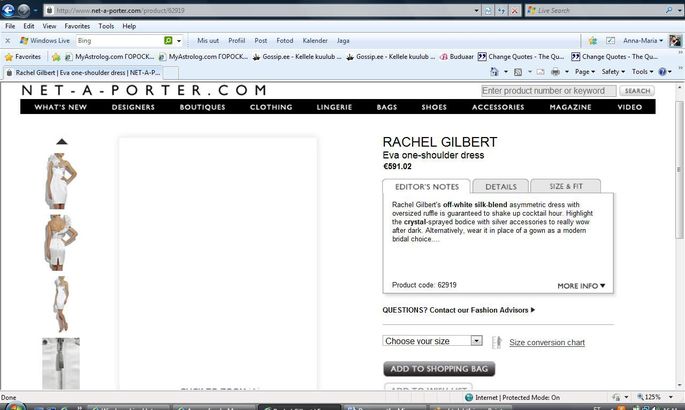Click the Live Search magnifier icon
The image size is (685, 410).
pyautogui.click(x=669, y=10)
